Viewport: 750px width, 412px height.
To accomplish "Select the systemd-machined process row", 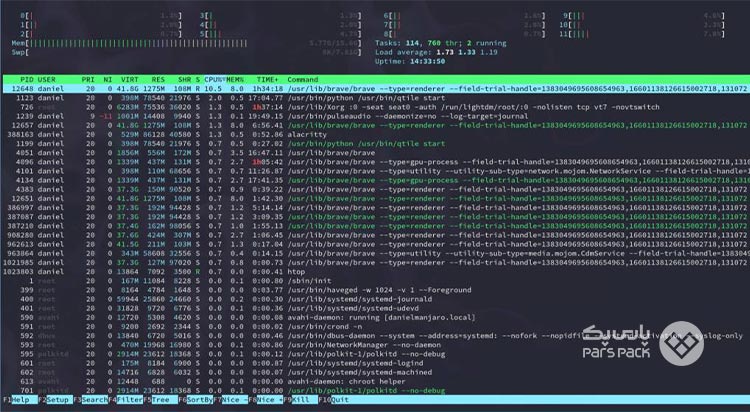I will tap(376, 372).
